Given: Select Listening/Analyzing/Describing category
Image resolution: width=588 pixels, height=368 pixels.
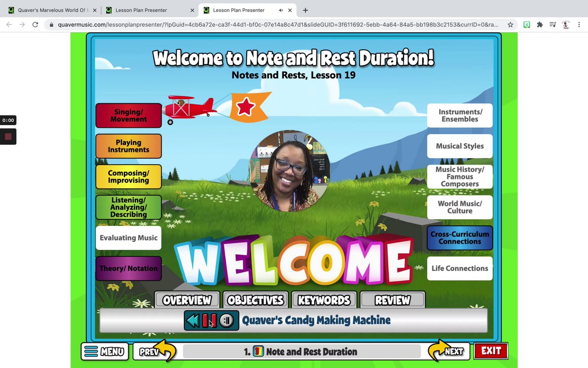Looking at the screenshot, I should 129,207.
